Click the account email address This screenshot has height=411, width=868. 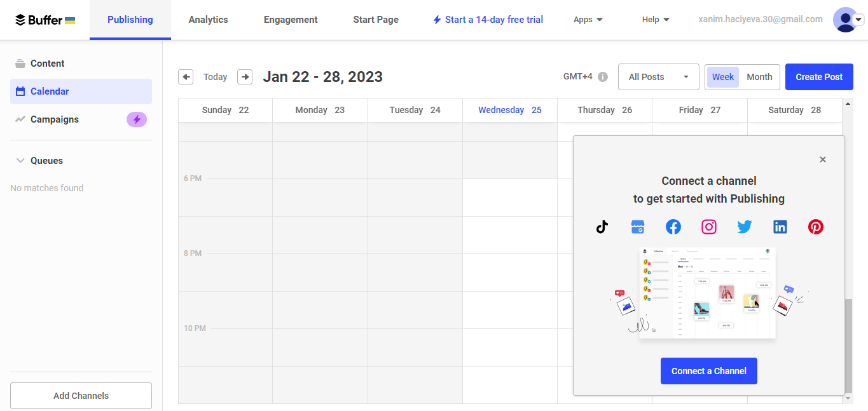(x=761, y=20)
